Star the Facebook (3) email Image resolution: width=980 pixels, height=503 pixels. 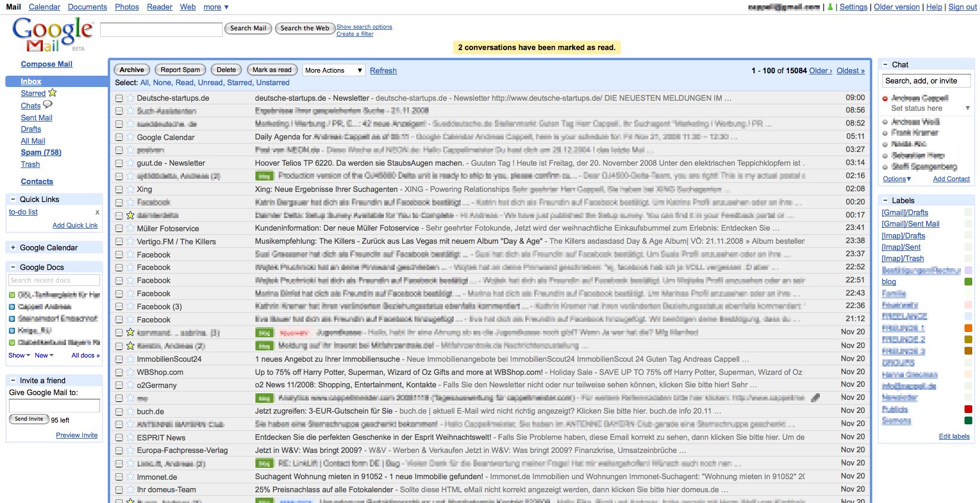(130, 307)
